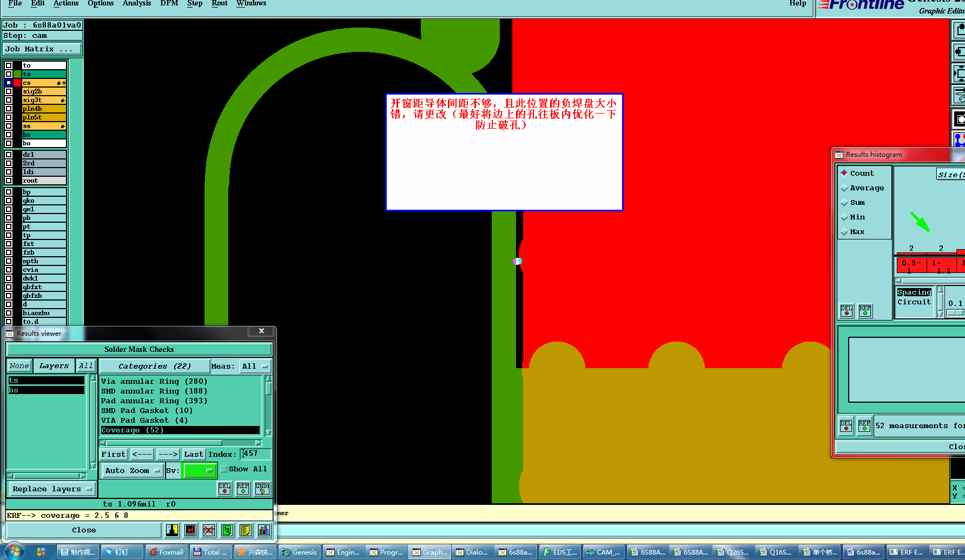Click Close in the Results viewer

tap(84, 530)
